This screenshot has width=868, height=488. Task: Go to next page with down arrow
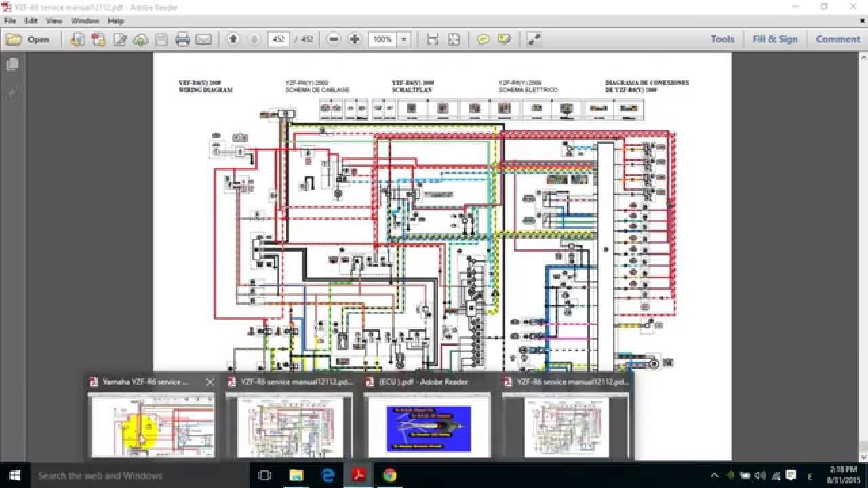(254, 39)
